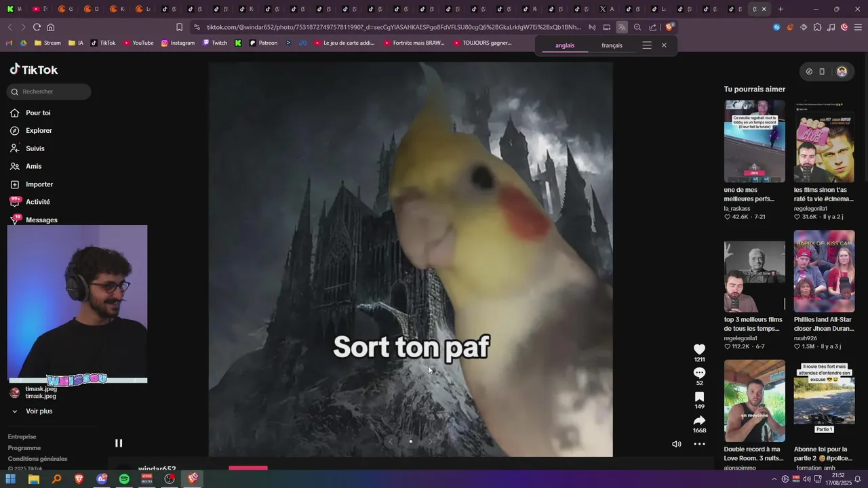Open Activité notifications
Viewport: 868px width, 488px height.
point(30,202)
